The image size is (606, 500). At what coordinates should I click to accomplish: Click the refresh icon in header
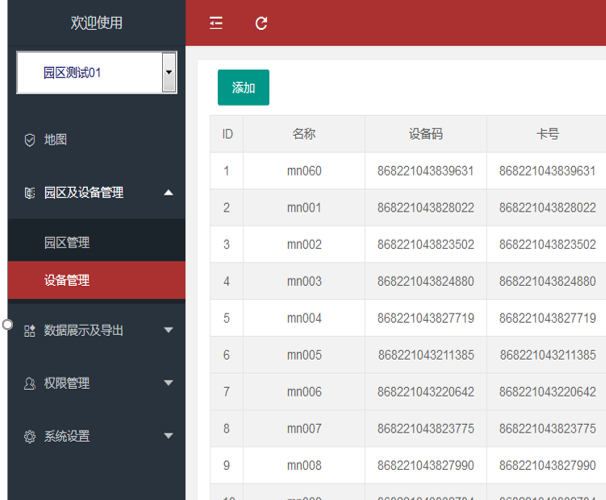[x=261, y=23]
